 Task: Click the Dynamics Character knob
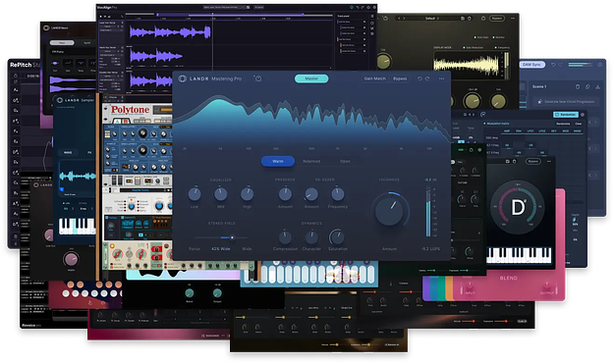311,236
